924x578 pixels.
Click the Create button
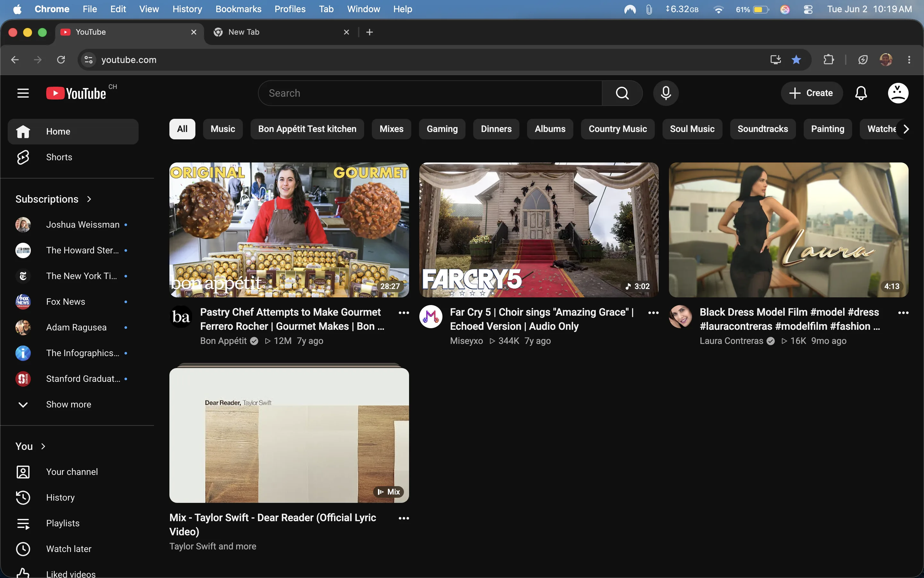(x=811, y=93)
